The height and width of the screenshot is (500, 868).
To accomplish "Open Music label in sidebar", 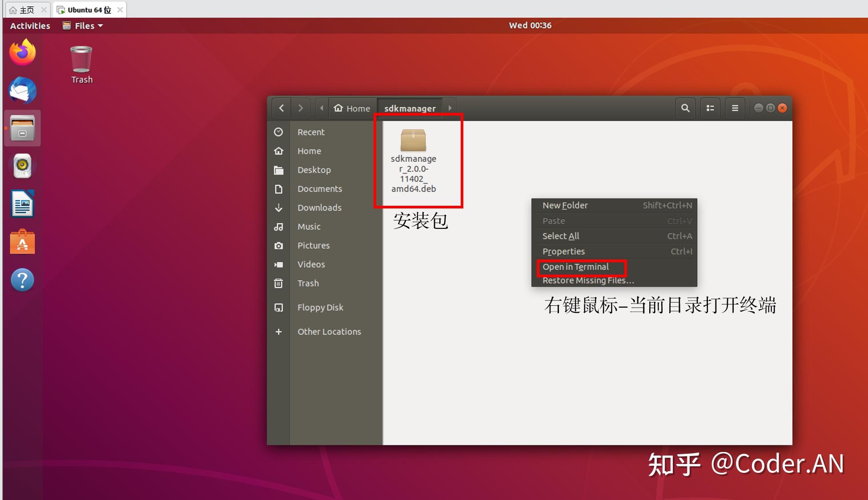I will coord(309,227).
